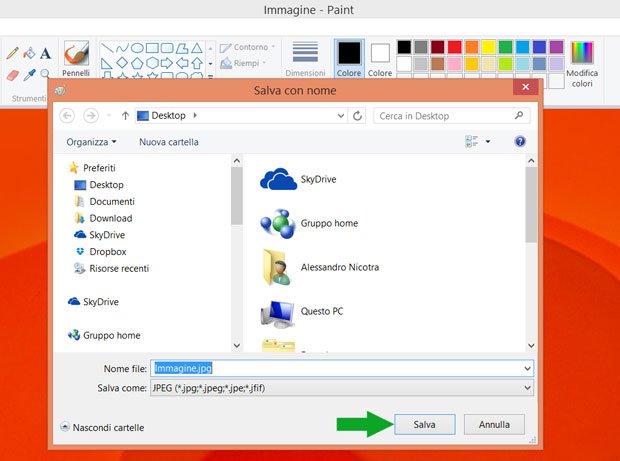Select Download in the navigation pane

click(x=104, y=218)
